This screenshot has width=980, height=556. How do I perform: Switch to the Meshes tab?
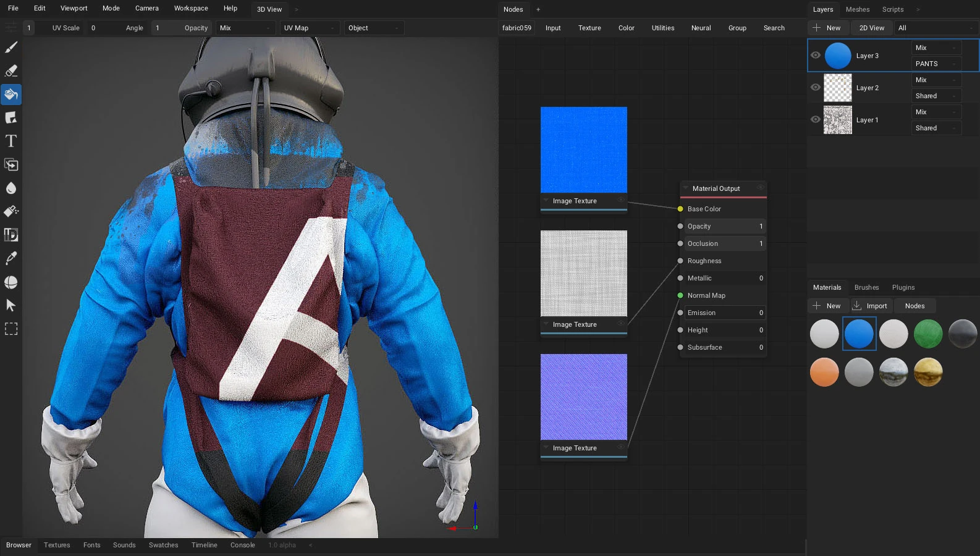858,9
